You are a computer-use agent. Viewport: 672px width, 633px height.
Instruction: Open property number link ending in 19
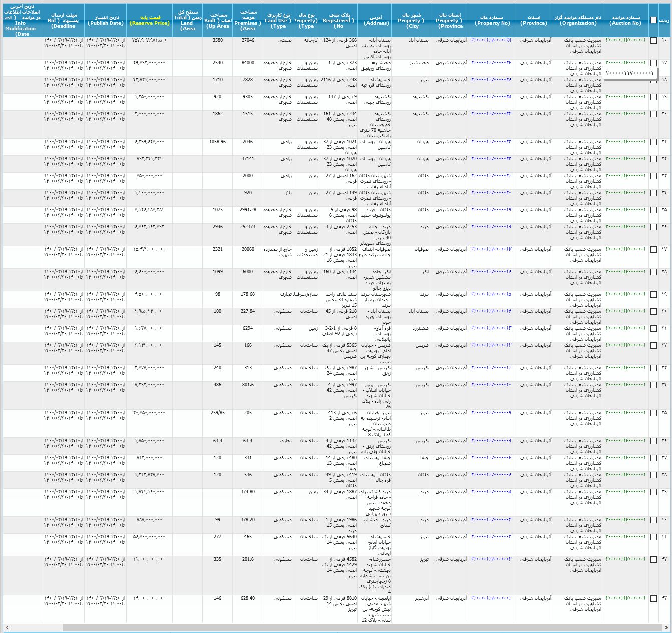pyautogui.click(x=491, y=210)
